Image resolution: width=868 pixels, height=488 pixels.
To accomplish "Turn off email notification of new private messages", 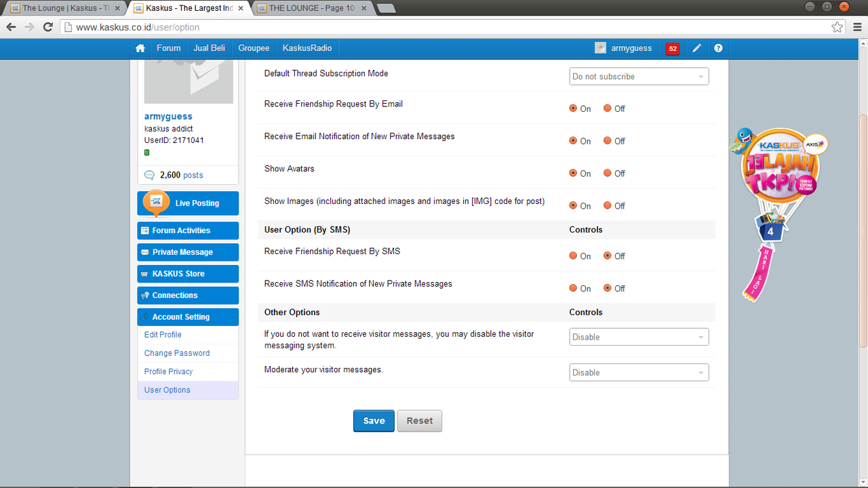I will (608, 141).
